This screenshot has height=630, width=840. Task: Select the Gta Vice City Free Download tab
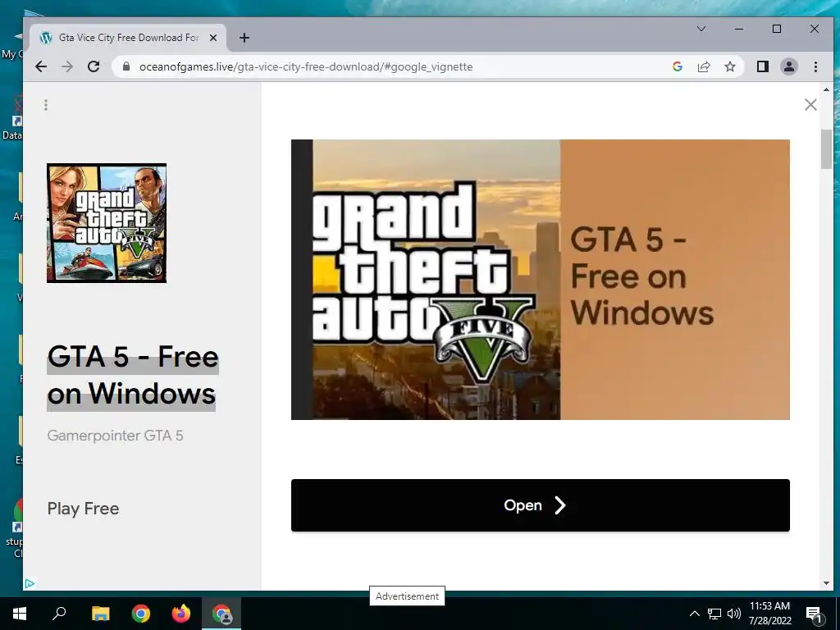(128, 38)
